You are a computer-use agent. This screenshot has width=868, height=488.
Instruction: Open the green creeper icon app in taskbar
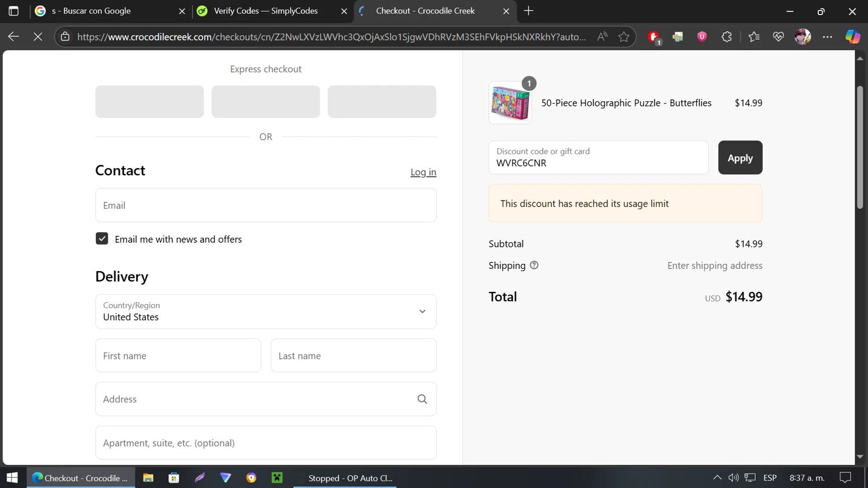click(277, 478)
